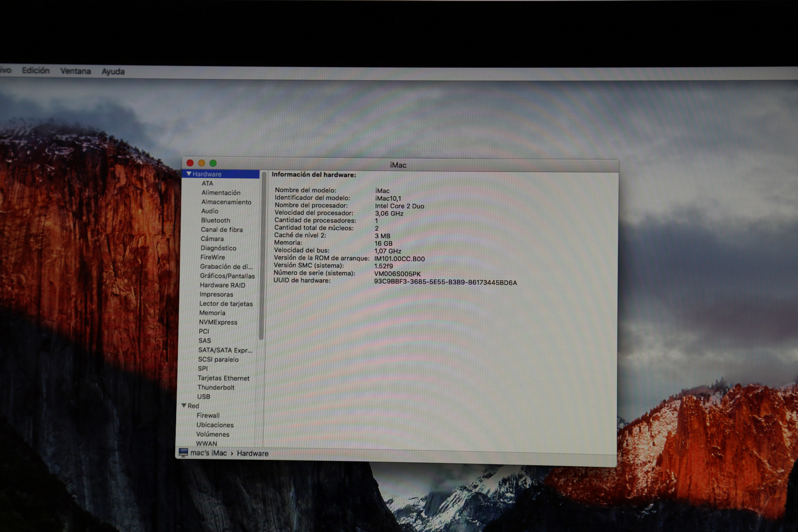Select Lector de tarjetas item
798x532 pixels.
pyautogui.click(x=226, y=304)
